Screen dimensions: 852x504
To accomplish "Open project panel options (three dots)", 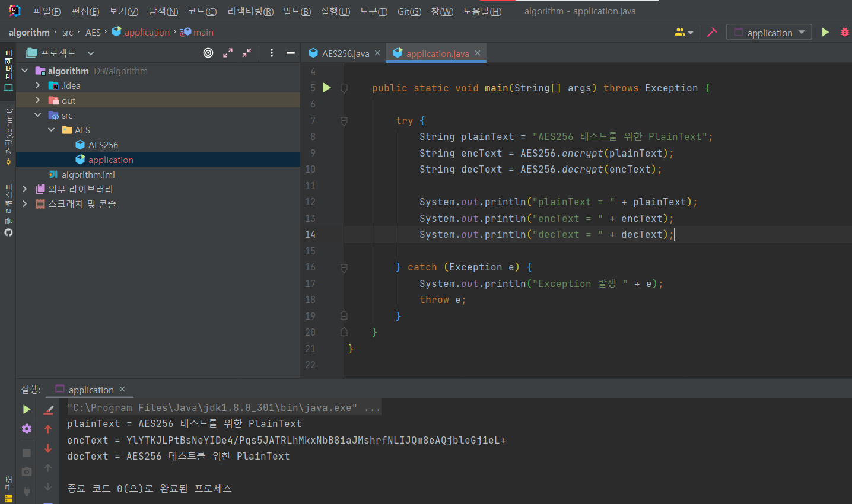I will (x=272, y=53).
